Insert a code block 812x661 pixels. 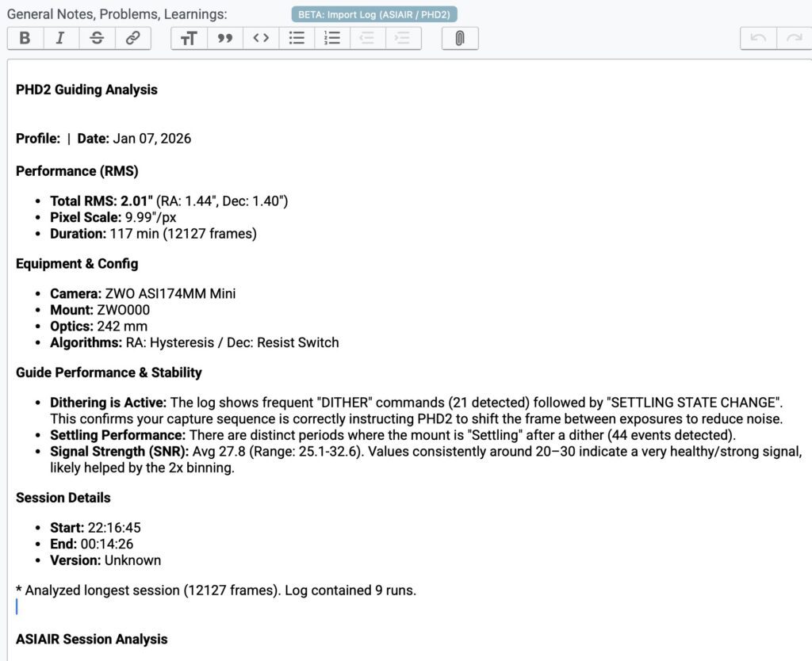coord(261,38)
